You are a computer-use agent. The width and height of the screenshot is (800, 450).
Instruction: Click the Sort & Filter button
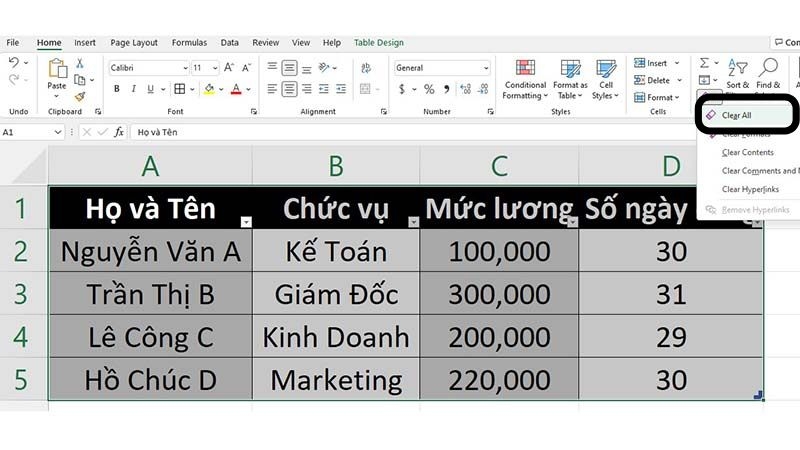tap(738, 75)
